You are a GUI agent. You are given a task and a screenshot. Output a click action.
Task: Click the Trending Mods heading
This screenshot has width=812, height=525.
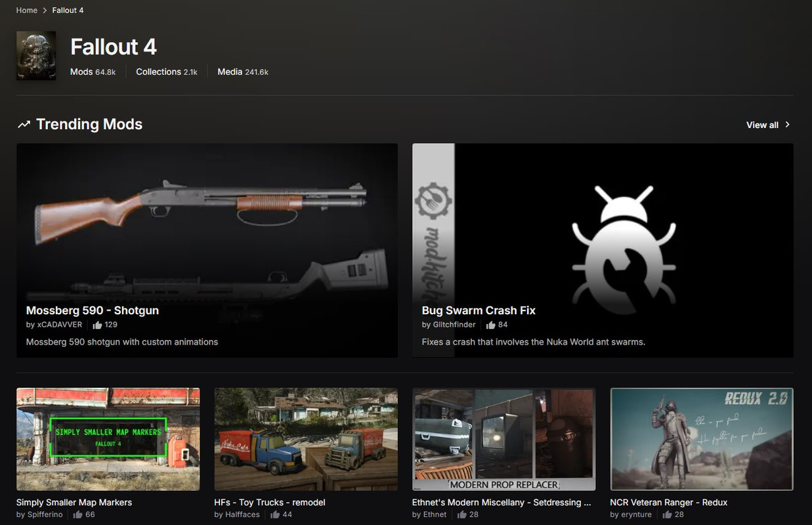(89, 124)
